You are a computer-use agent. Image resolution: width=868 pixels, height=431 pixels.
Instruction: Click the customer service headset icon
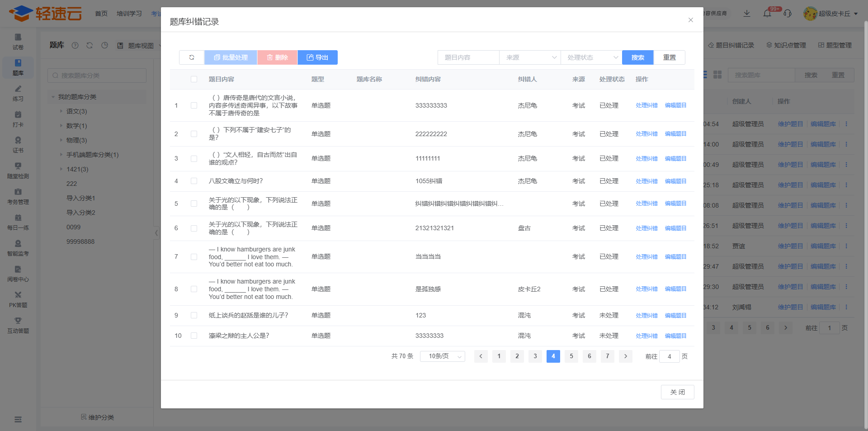(788, 14)
